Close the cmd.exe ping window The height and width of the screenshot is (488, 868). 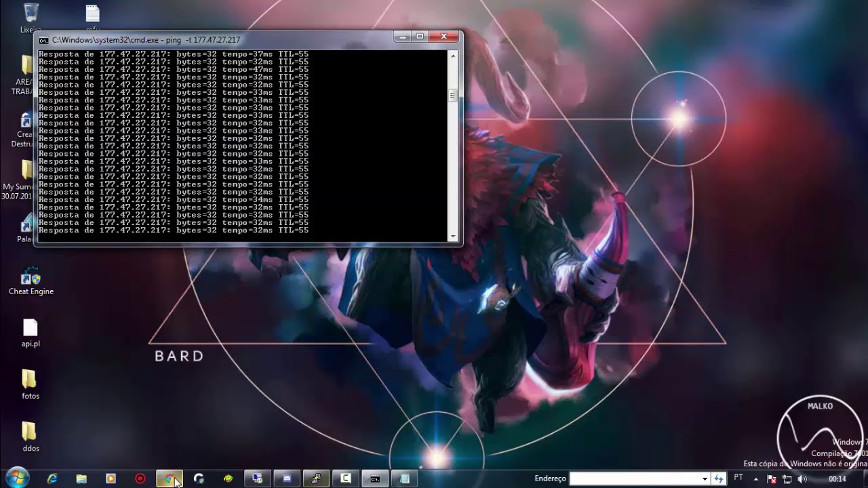(444, 37)
